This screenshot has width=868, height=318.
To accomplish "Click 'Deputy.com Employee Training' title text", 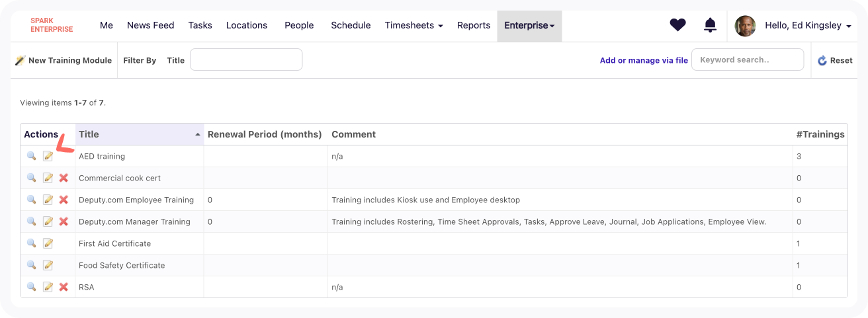I will click(x=136, y=200).
